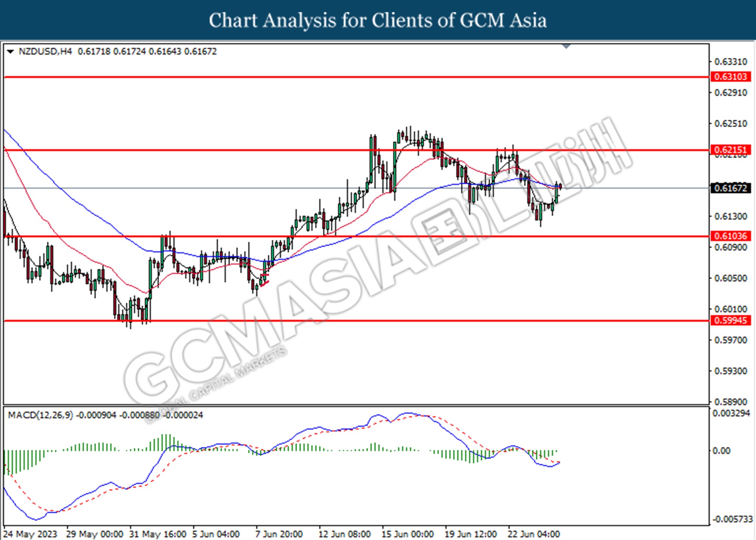Click the 0.60500 price scale value

pos(731,278)
